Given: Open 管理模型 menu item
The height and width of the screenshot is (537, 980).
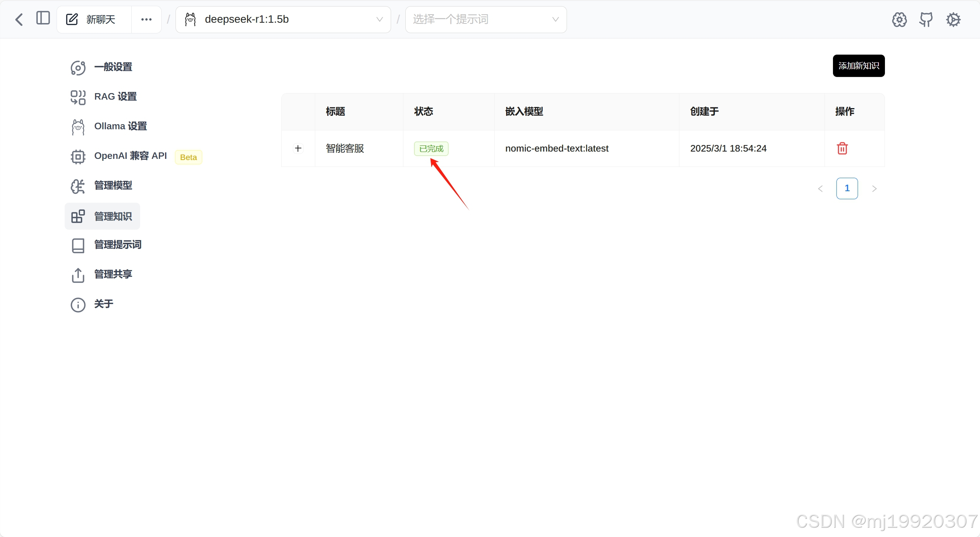Looking at the screenshot, I should [x=113, y=185].
